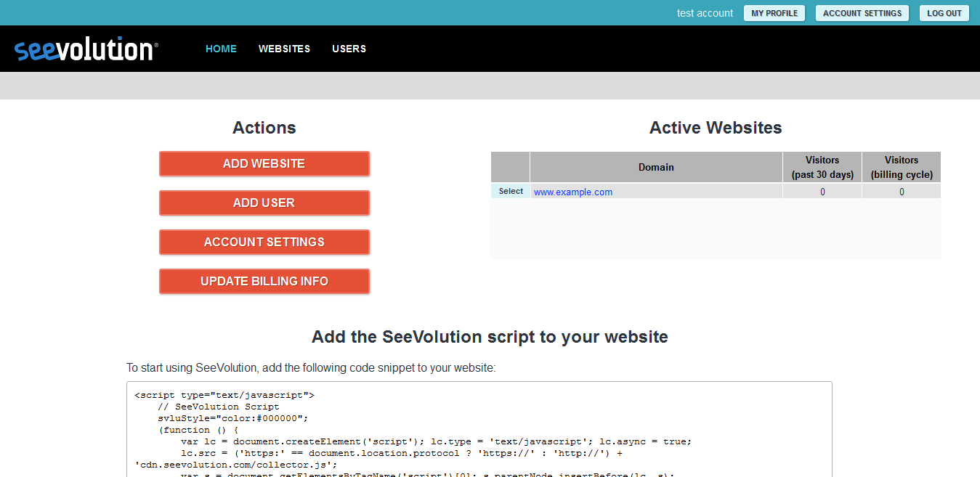Image resolution: width=980 pixels, height=477 pixels.
Task: Go to the HOME navigation tab
Action: pyautogui.click(x=221, y=49)
